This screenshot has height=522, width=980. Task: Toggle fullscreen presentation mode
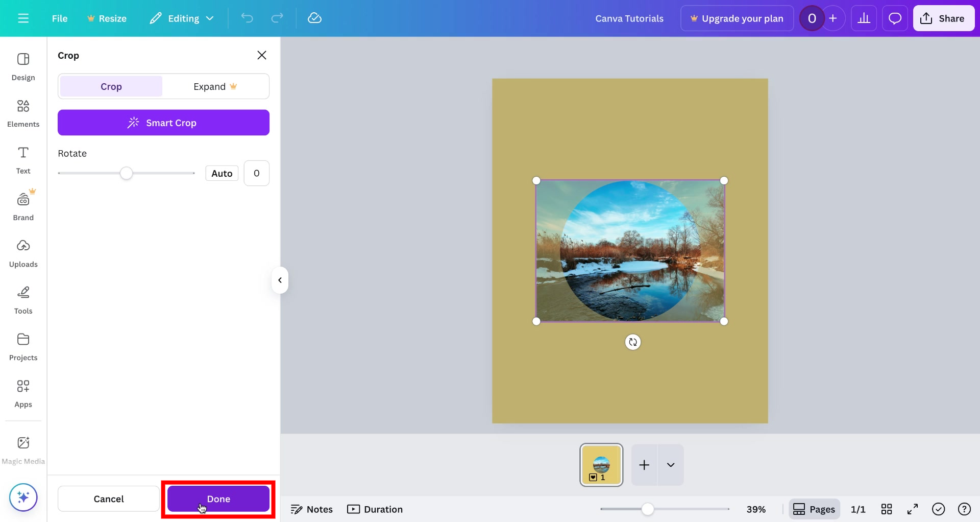click(913, 509)
